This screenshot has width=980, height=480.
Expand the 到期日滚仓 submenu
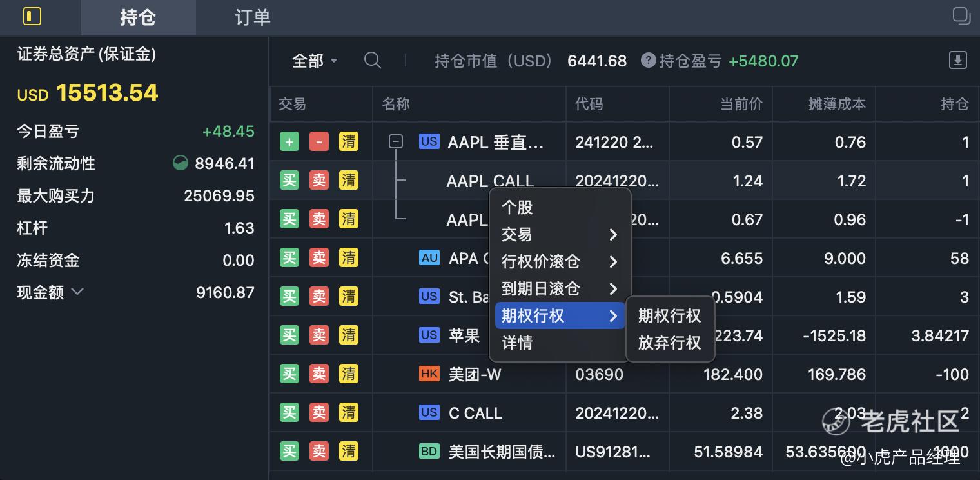click(560, 289)
